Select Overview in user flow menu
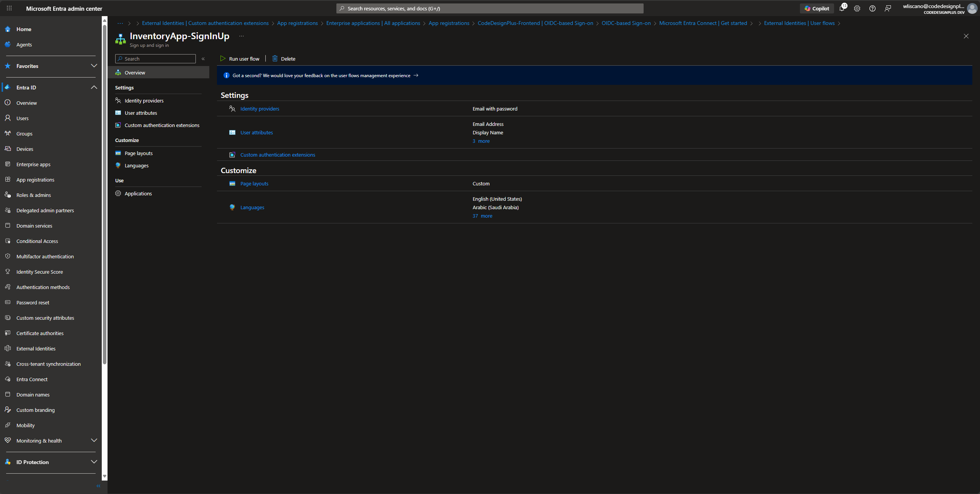Viewport: 980px width, 494px height. pyautogui.click(x=159, y=73)
